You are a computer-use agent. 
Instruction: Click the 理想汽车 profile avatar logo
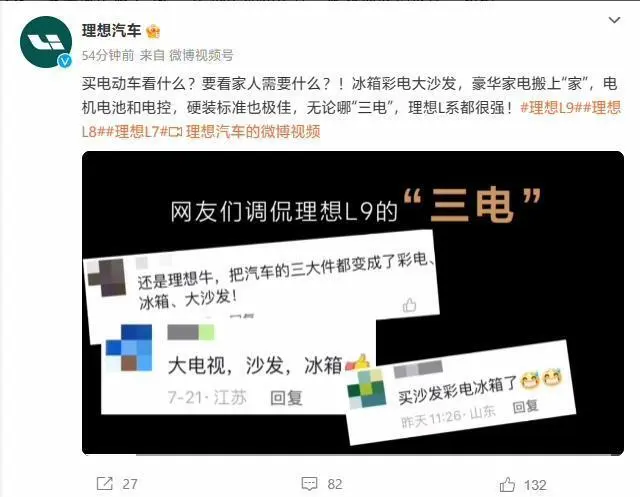(46, 42)
